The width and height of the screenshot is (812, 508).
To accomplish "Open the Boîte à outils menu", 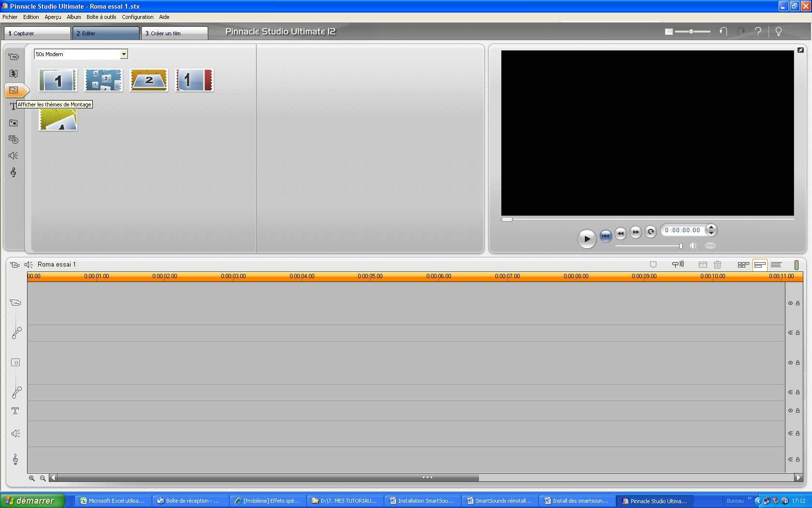I will click(101, 17).
